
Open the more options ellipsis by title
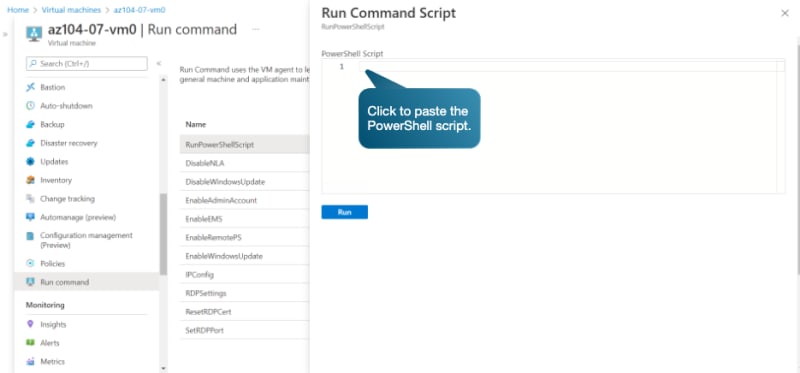[x=256, y=30]
